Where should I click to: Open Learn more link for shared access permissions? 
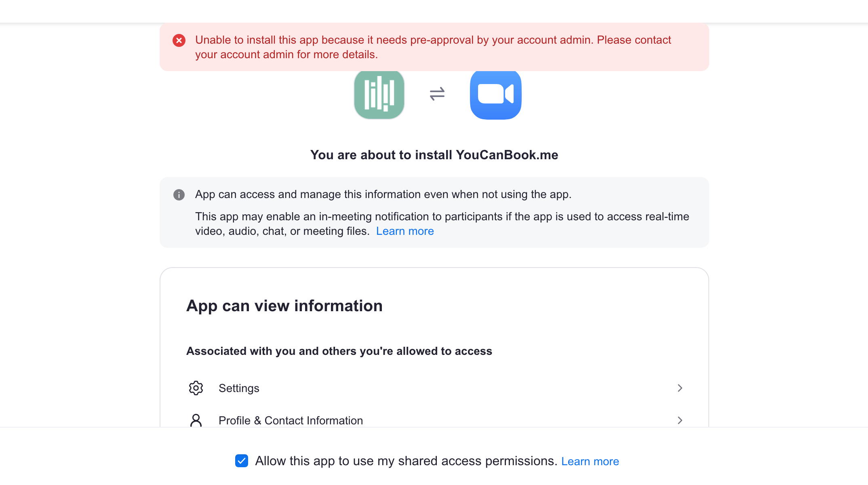pos(590,461)
